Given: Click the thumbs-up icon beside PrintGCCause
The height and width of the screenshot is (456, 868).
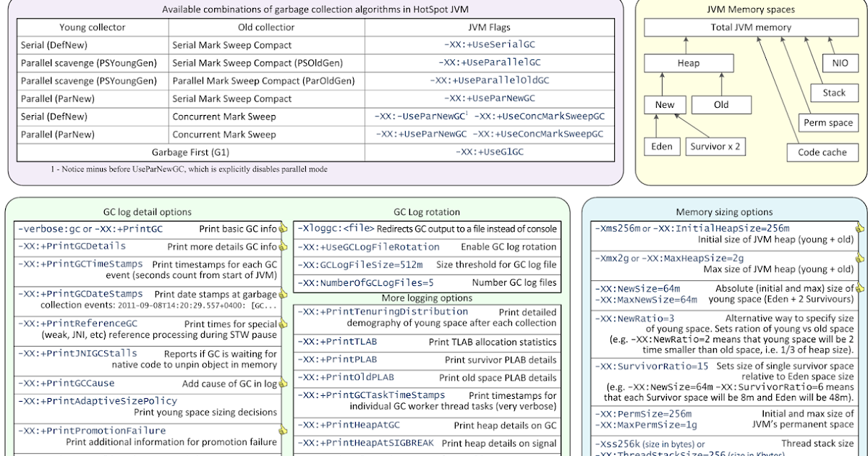Looking at the screenshot, I should pos(283,383).
